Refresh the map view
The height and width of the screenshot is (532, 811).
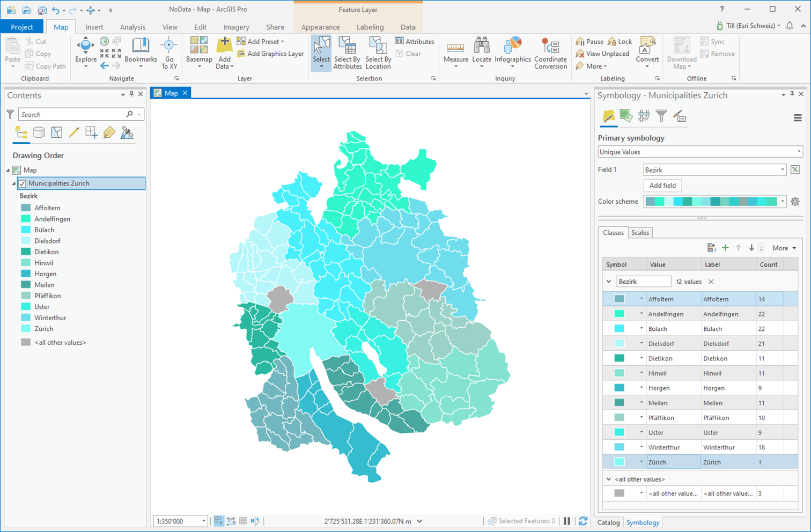tap(583, 521)
